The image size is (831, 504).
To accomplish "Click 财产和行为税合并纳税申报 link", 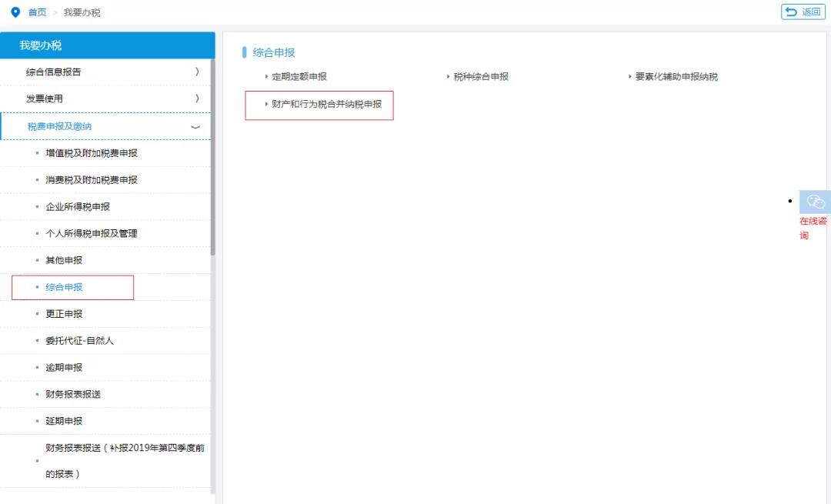I will (326, 104).
